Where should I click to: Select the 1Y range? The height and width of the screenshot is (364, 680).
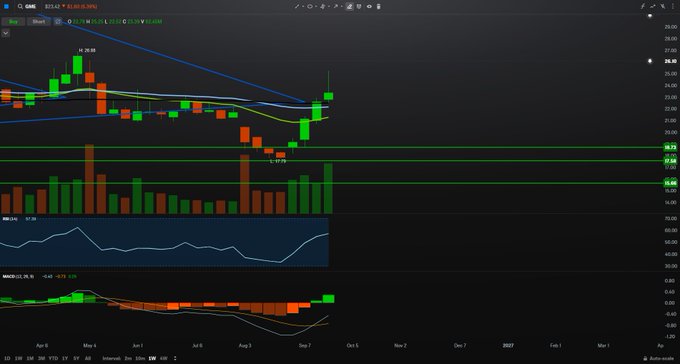point(65,358)
